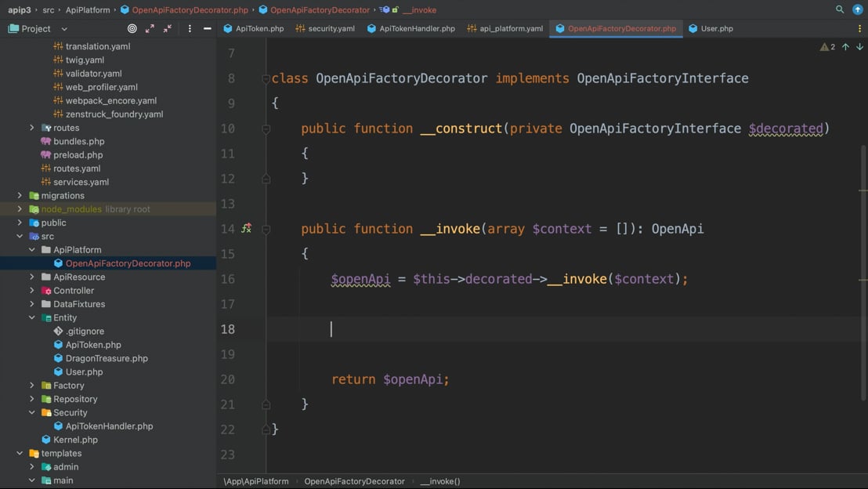
Task: Expand the node_modules library root folder
Action: point(20,209)
